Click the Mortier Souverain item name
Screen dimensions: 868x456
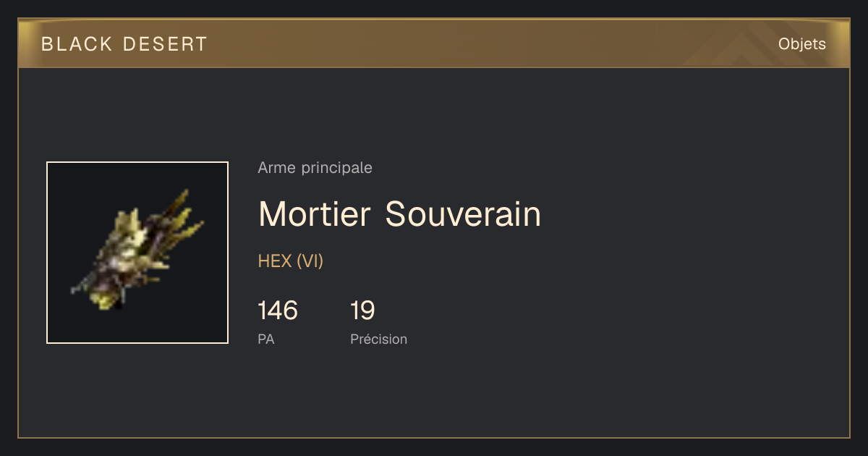[399, 214]
